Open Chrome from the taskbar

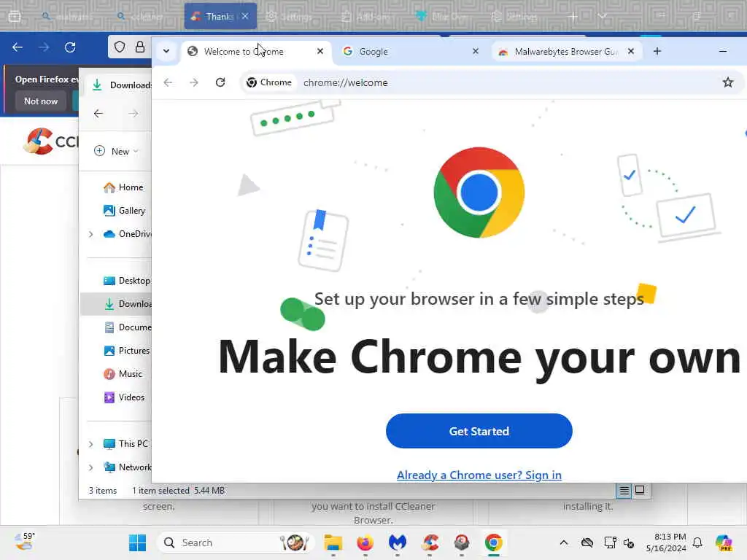(494, 542)
